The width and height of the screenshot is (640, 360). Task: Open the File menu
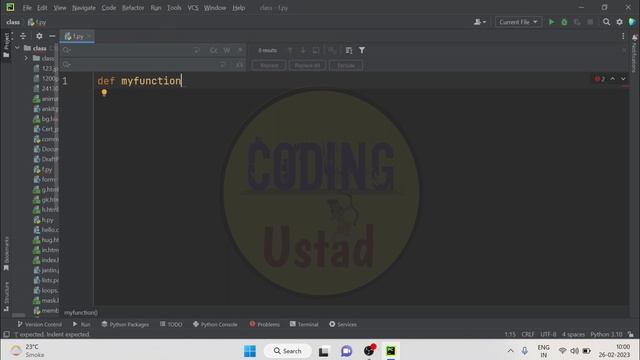click(27, 8)
